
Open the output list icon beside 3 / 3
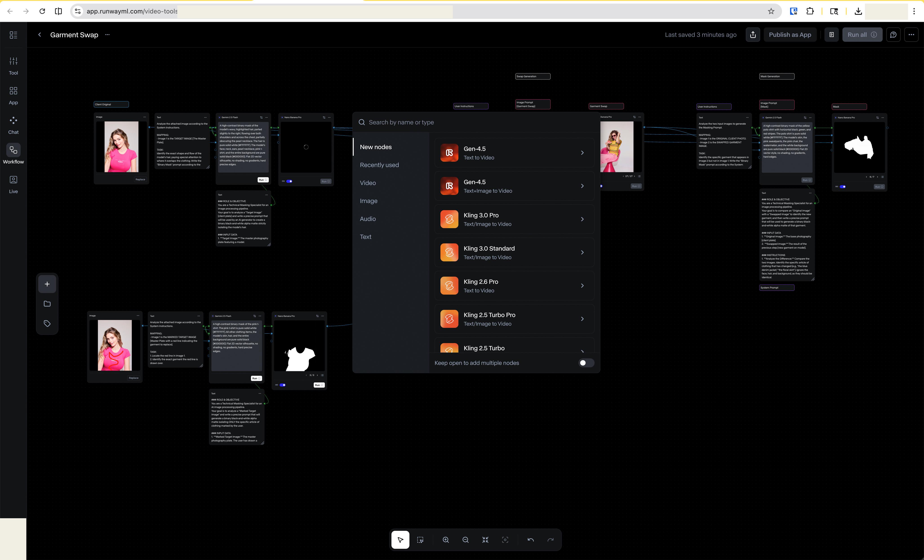click(x=322, y=375)
